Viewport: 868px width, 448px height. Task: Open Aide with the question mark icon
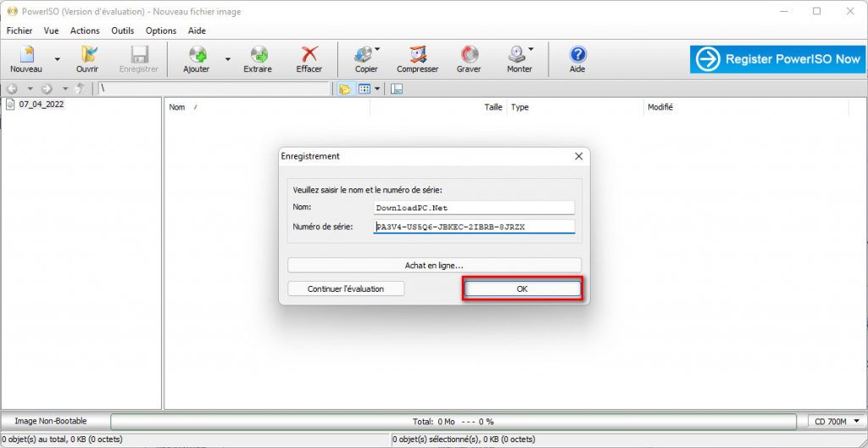[x=577, y=55]
